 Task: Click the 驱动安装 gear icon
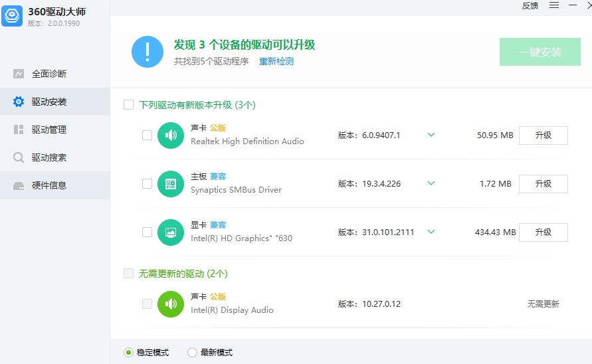[x=19, y=102]
